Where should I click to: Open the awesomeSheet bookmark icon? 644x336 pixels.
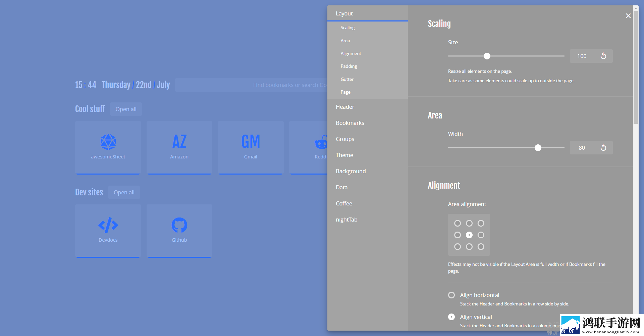(108, 142)
